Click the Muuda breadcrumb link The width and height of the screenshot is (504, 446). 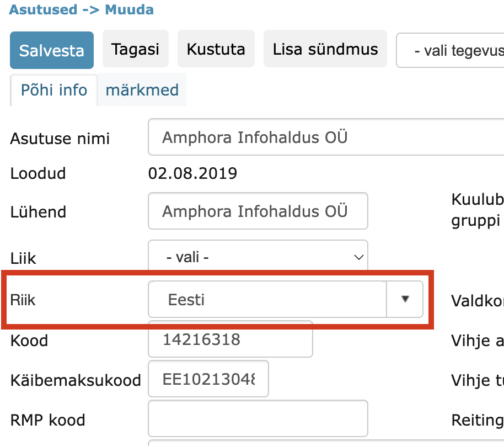pyautogui.click(x=128, y=9)
